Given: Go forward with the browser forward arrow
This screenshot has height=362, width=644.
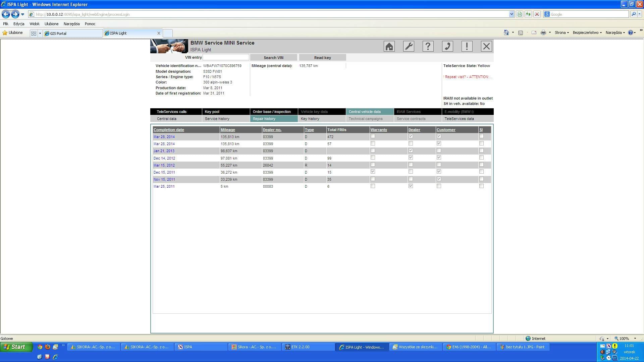Looking at the screenshot, I should tap(15, 14).
